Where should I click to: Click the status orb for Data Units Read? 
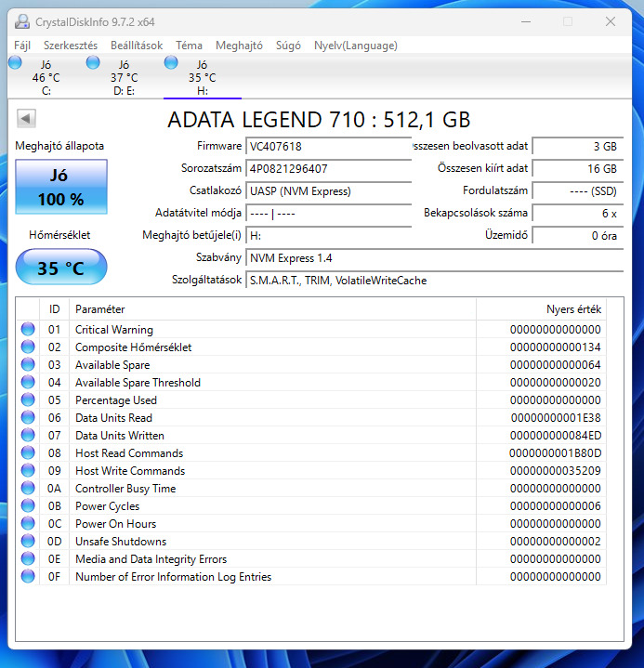point(28,417)
